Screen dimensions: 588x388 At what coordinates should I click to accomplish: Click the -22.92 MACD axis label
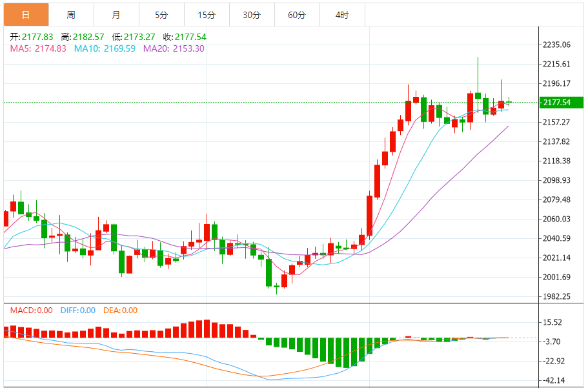tap(553, 362)
